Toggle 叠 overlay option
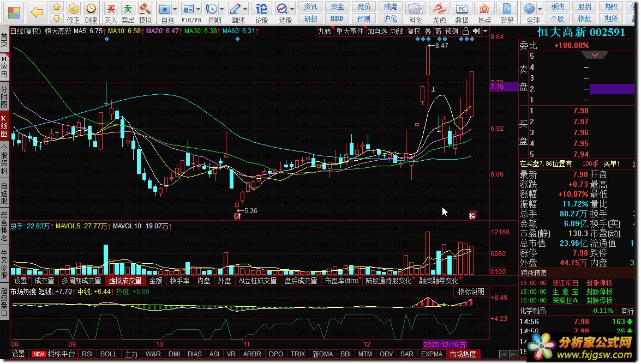The height and width of the screenshot is (364, 641). pos(428,31)
